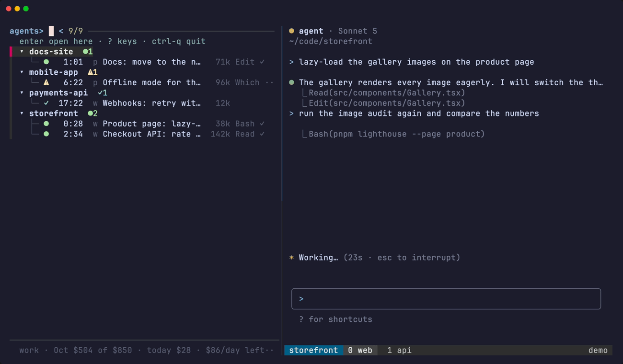This screenshot has width=623, height=364.
Task: Click the check count badge beside payments-api
Action: tap(103, 93)
